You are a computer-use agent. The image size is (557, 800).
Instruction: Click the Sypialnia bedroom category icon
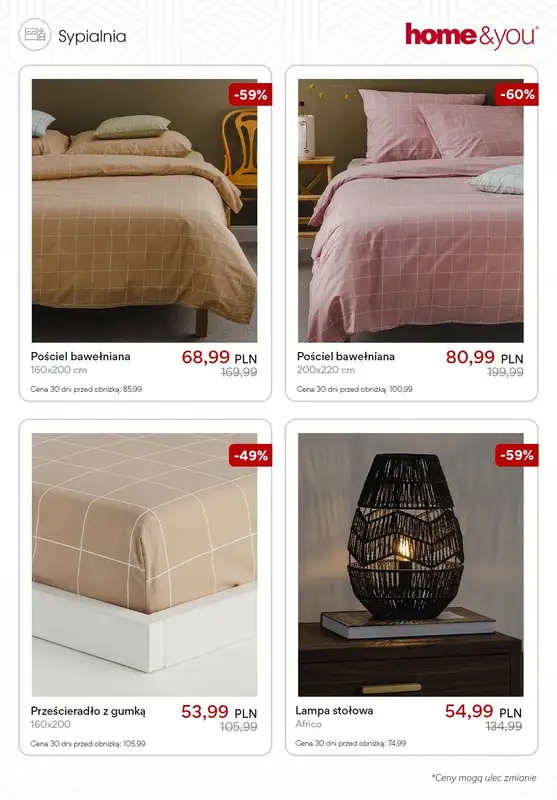(35, 35)
